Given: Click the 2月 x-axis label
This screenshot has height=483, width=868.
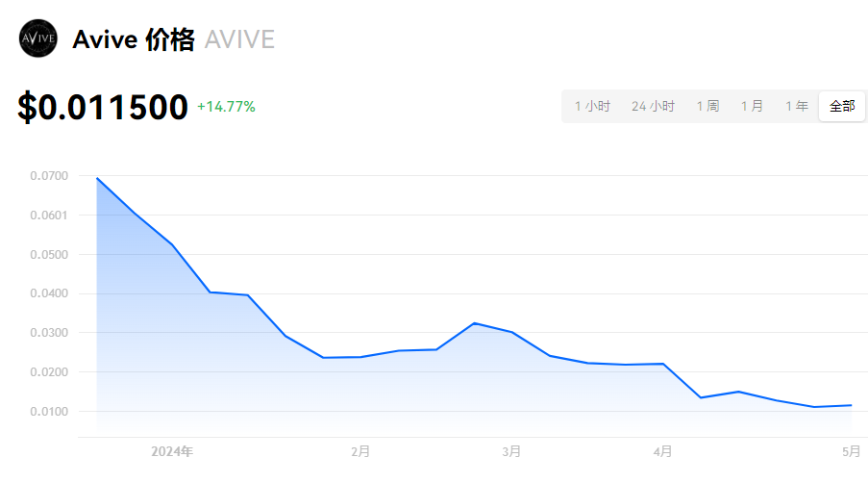Looking at the screenshot, I should pos(360,451).
